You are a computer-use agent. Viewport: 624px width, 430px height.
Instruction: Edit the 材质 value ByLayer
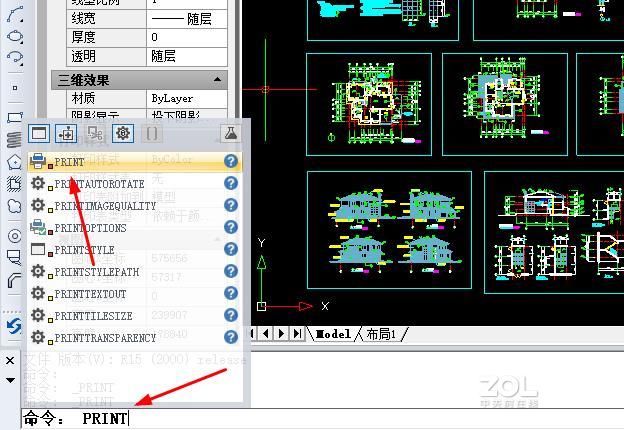pyautogui.click(x=187, y=98)
